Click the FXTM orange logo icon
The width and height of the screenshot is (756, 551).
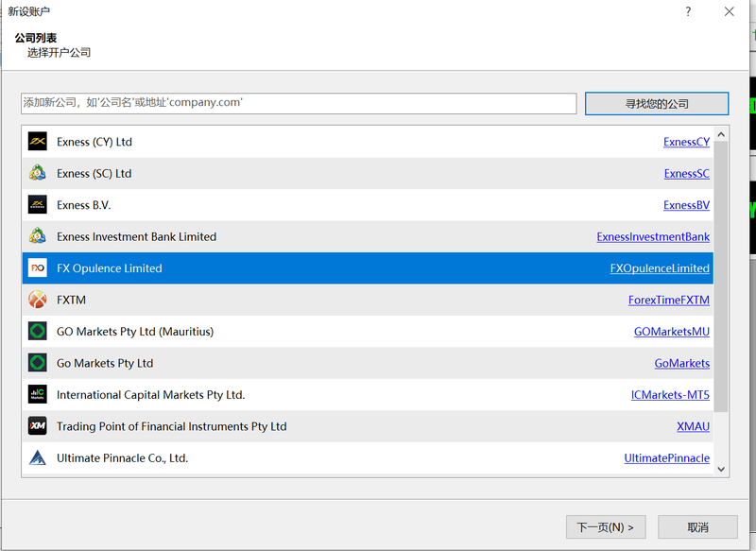point(37,300)
